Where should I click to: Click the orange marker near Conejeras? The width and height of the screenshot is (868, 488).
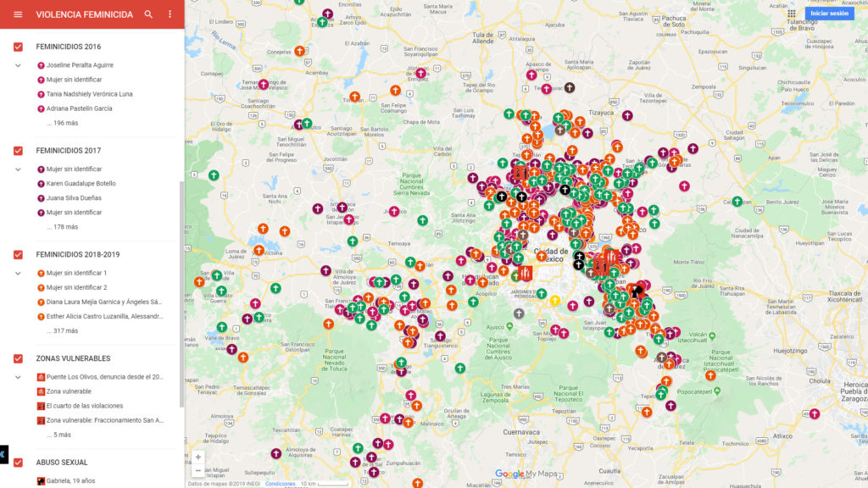(299, 51)
